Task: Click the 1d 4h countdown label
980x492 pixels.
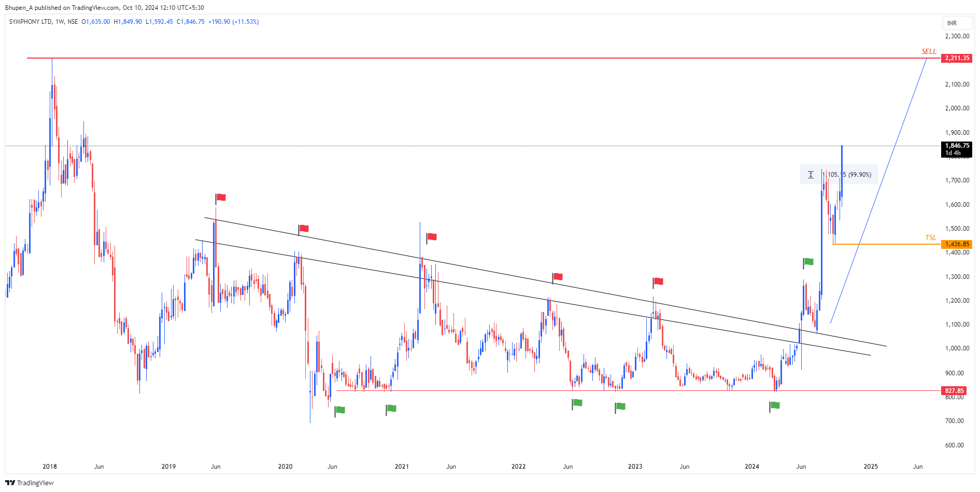Action: [953, 153]
